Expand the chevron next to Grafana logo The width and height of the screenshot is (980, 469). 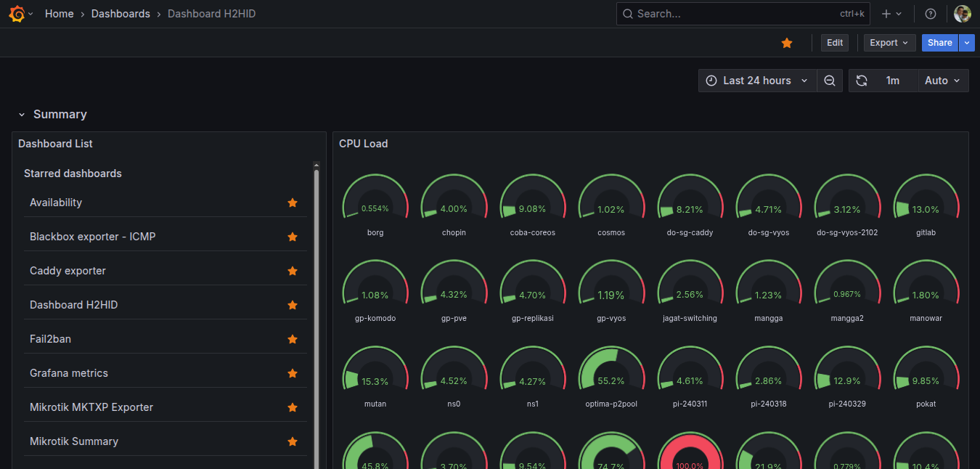30,14
